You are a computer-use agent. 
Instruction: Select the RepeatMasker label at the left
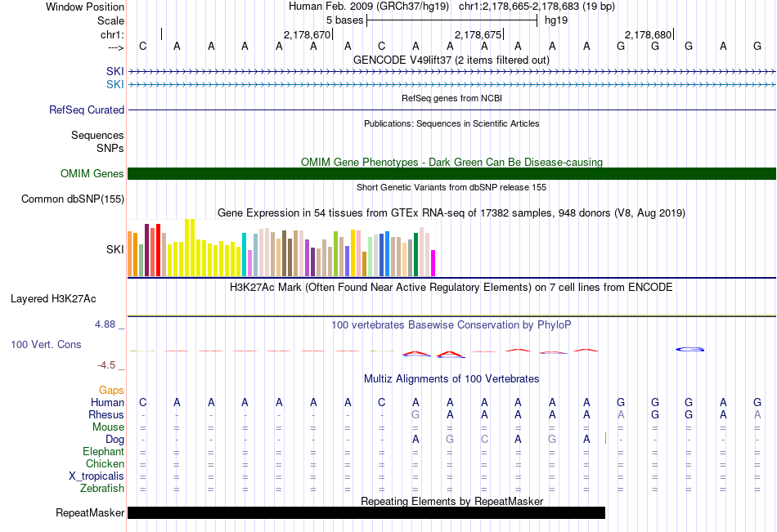click(x=90, y=512)
